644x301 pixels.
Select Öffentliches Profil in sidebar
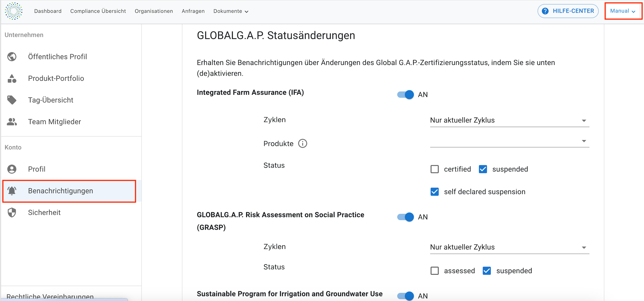click(71, 57)
